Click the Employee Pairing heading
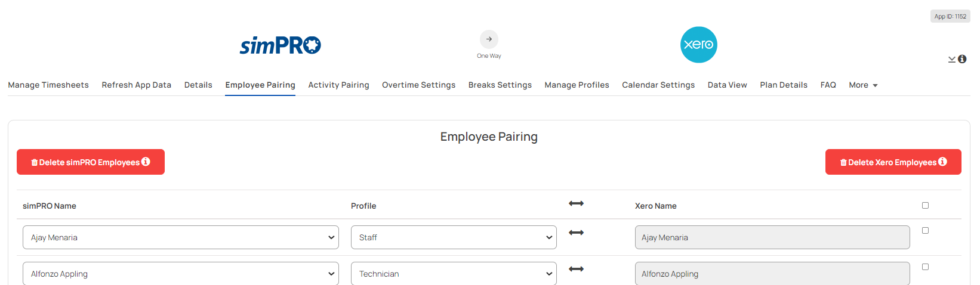 pos(489,137)
